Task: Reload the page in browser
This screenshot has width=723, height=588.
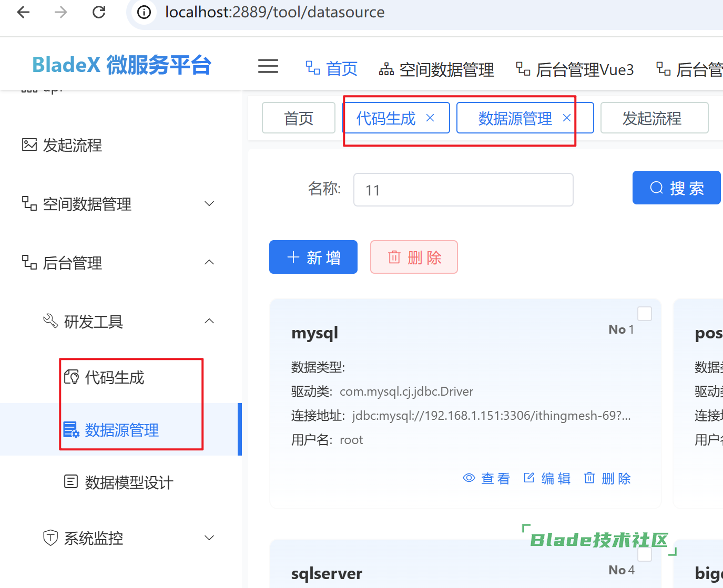Action: [99, 12]
